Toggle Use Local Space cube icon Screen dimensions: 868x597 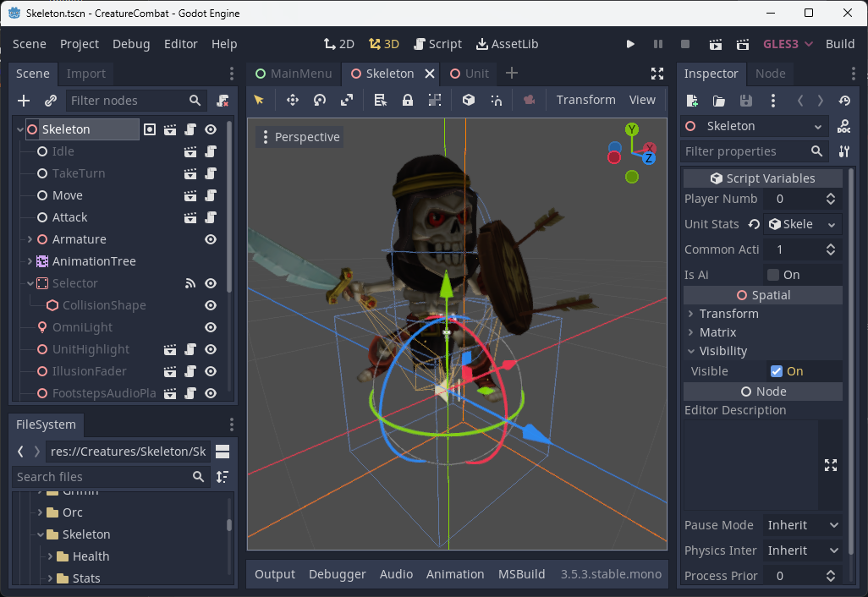pyautogui.click(x=469, y=100)
